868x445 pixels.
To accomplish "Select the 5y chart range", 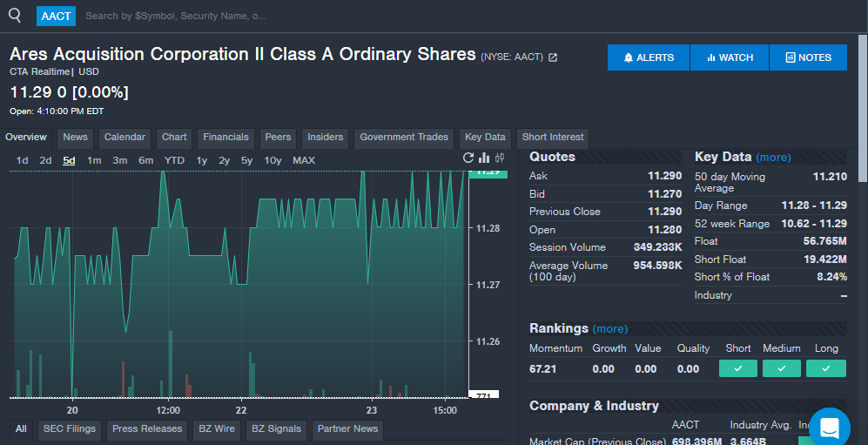I will point(247,160).
